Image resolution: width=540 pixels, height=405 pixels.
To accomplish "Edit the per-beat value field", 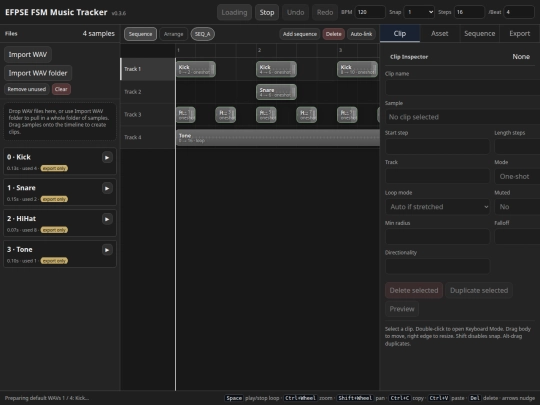I will (x=519, y=12).
